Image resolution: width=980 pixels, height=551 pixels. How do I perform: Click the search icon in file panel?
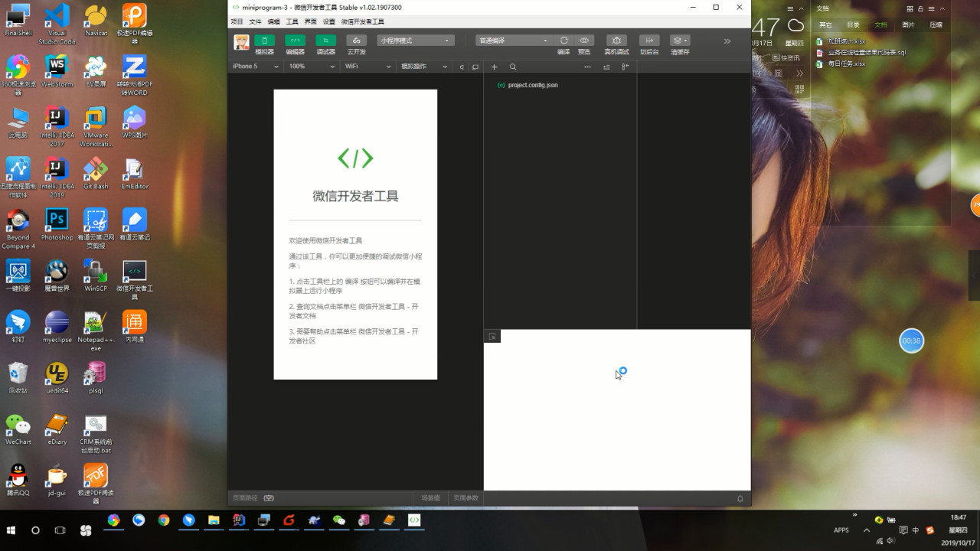point(513,67)
